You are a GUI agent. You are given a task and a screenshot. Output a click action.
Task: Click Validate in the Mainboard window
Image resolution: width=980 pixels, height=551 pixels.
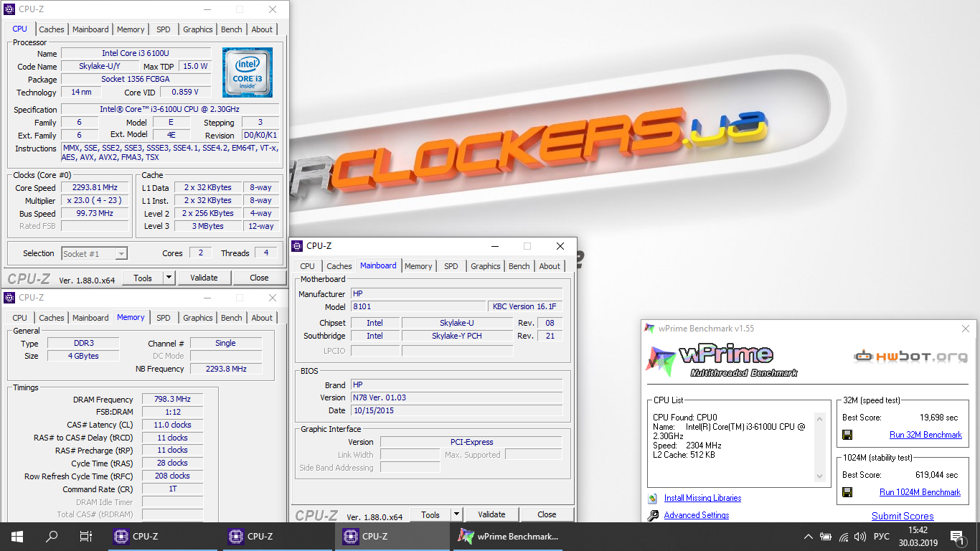click(x=491, y=514)
